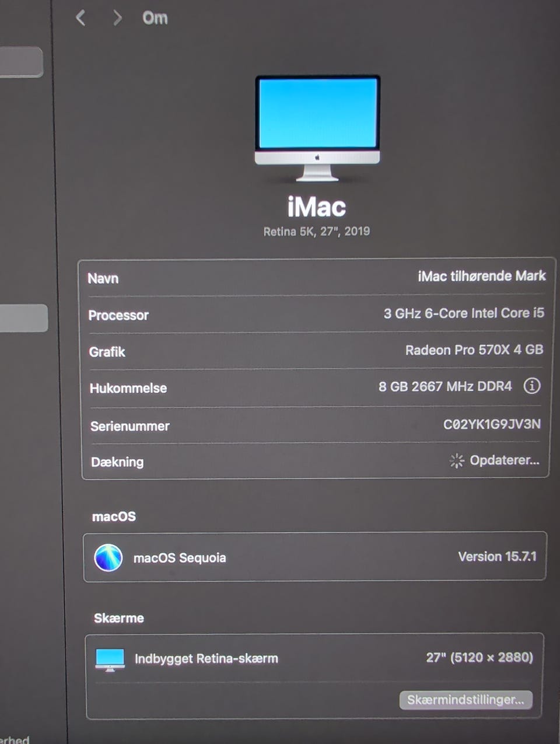Click the 'Navn' row label
Viewport: 560px width, 744px height.
pos(103,278)
